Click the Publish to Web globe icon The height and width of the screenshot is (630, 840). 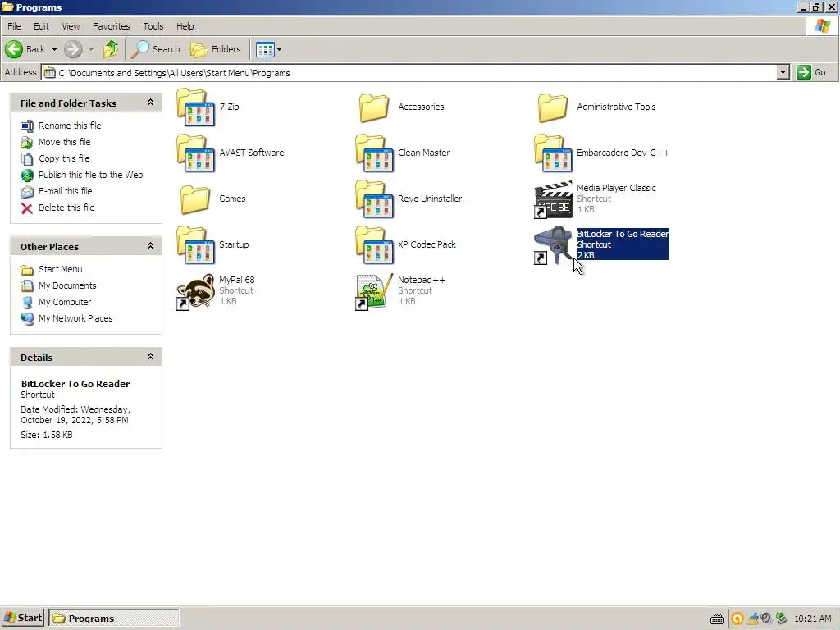(x=27, y=176)
